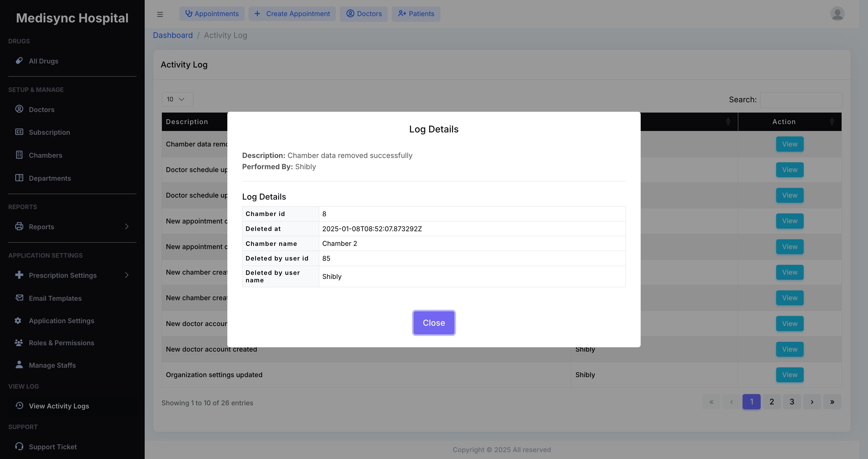The width and height of the screenshot is (868, 459).
Task: Click the Support Ticket headset icon
Action: pyautogui.click(x=19, y=446)
